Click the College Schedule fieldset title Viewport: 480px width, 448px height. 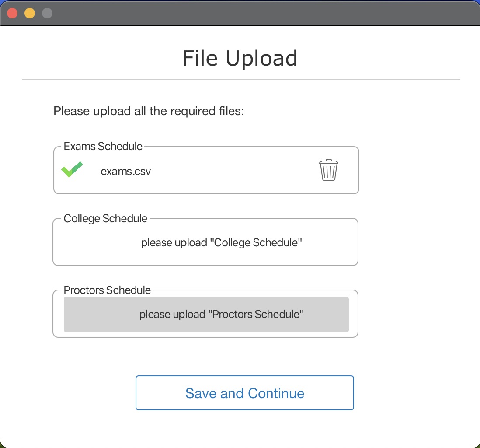coord(105,218)
